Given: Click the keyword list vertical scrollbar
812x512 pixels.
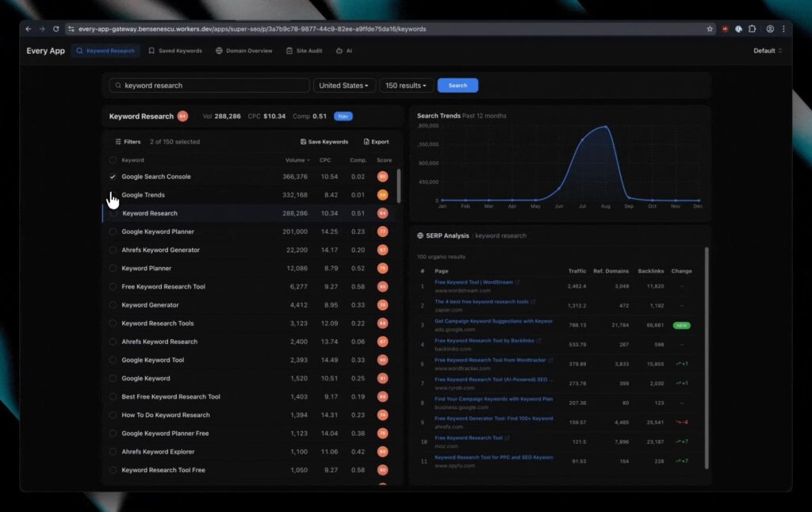Looking at the screenshot, I should 398,186.
